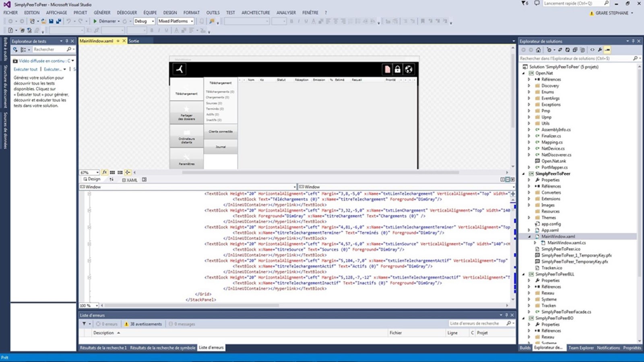
Task: Click the green Démarrer play icon
Action: 95,21
